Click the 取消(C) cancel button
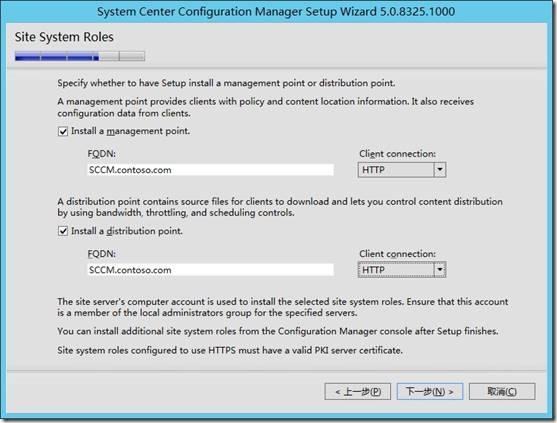Screen dimensions: 557x423 (502, 391)
